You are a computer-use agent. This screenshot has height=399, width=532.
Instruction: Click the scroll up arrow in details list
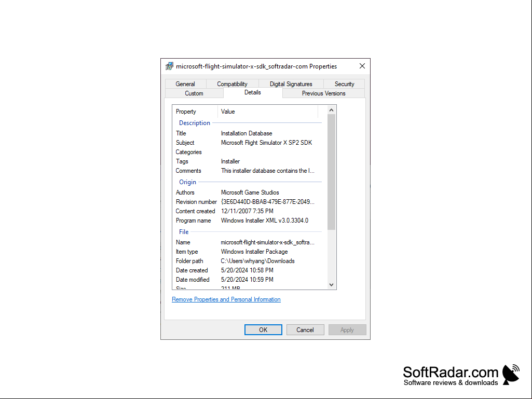[332, 111]
